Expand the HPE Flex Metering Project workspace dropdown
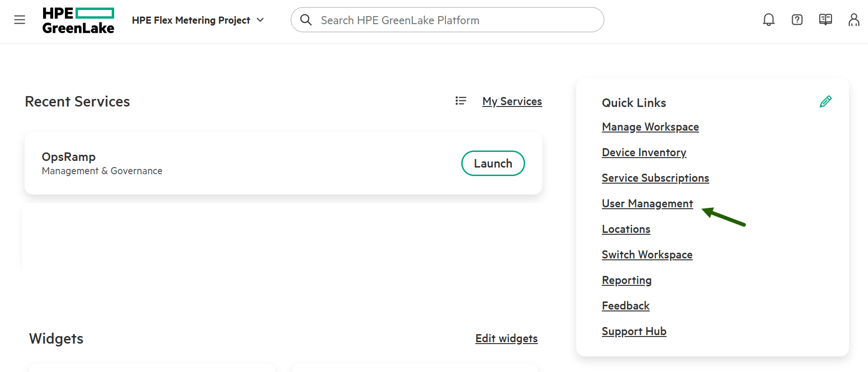This screenshot has width=868, height=372. (198, 20)
